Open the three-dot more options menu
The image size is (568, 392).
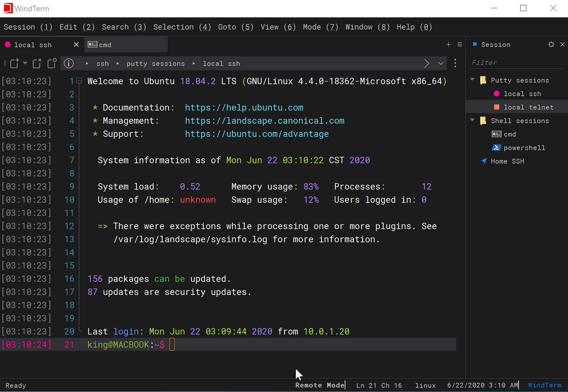pyautogui.click(x=455, y=63)
